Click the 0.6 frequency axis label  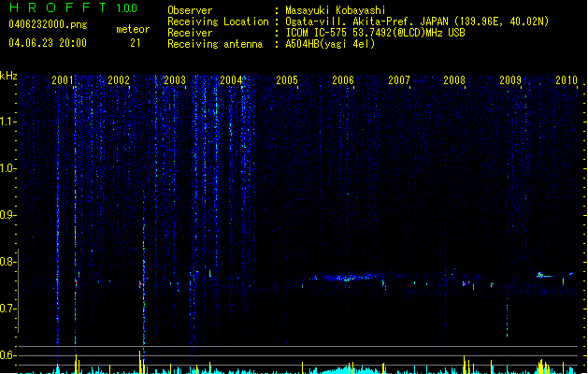pos(7,355)
